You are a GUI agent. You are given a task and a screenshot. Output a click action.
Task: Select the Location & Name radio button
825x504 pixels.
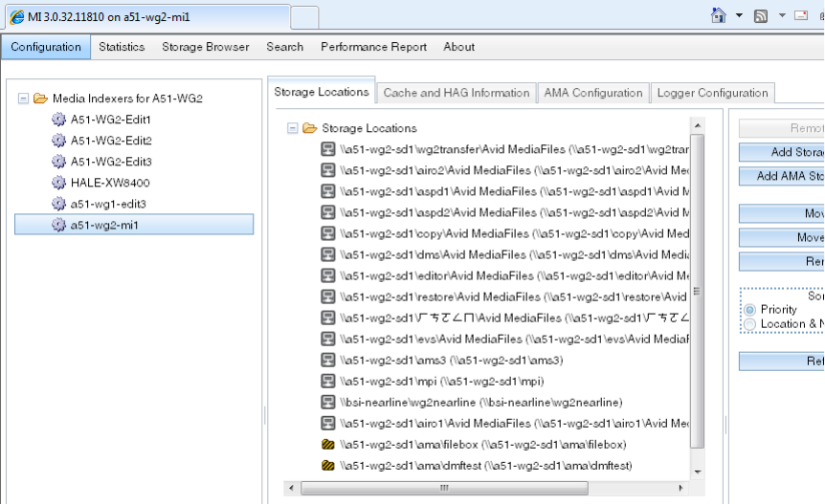[749, 324]
